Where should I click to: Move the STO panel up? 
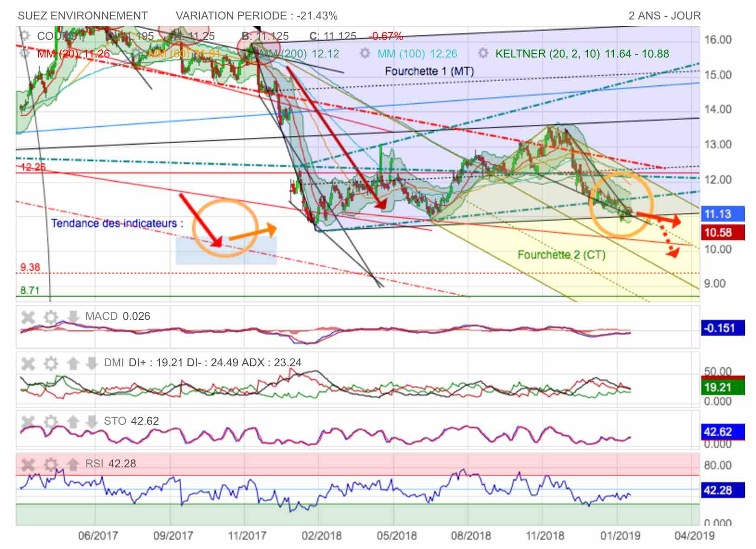tap(73, 421)
